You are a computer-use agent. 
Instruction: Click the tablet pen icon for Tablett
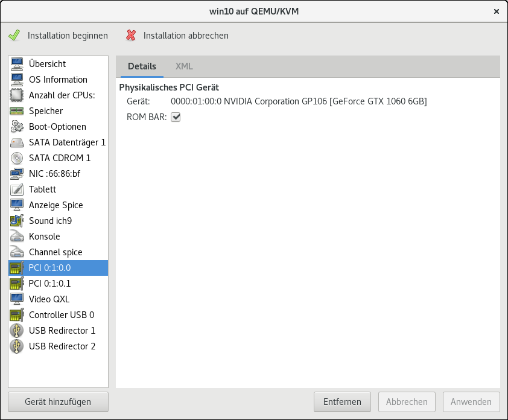[17, 189]
